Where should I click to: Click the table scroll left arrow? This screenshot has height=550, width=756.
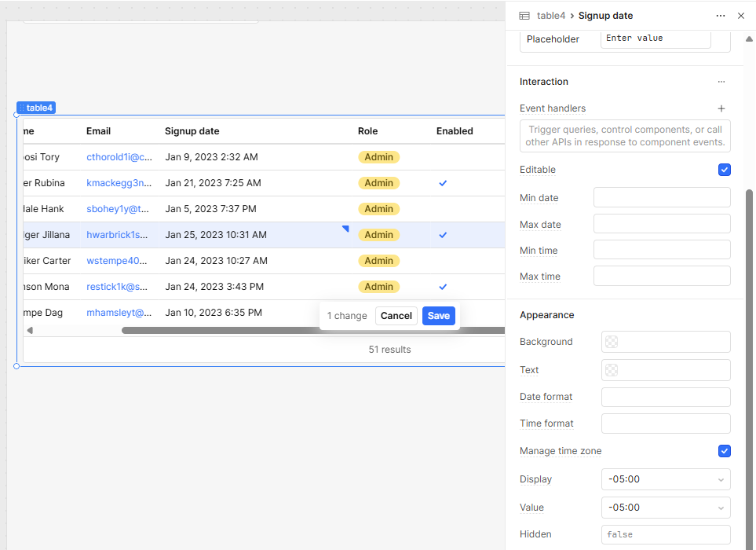point(30,331)
